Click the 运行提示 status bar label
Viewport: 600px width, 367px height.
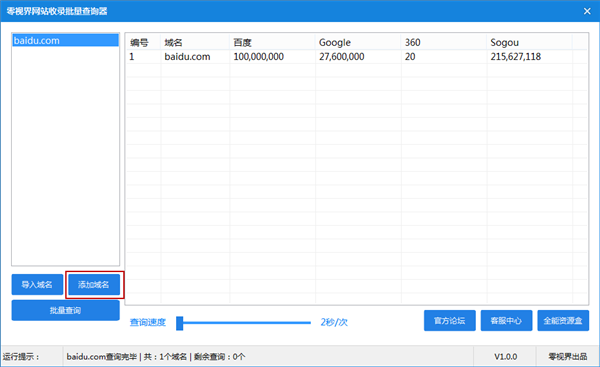coord(21,357)
